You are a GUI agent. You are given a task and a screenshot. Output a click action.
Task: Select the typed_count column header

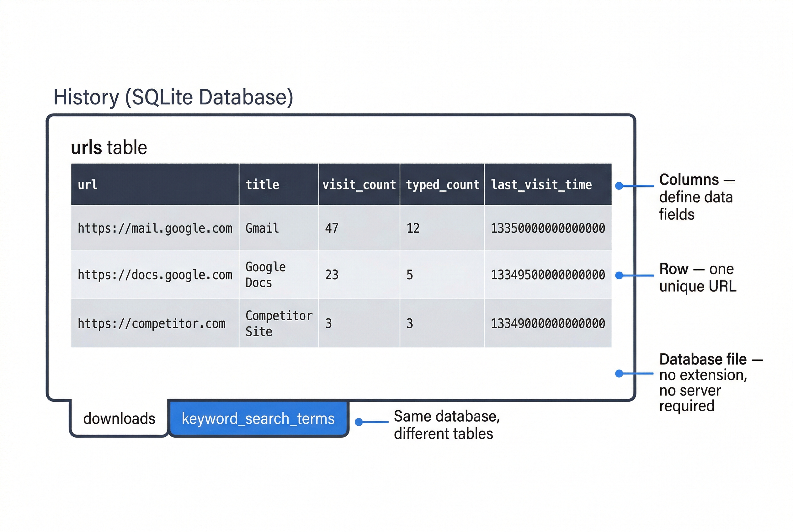point(442,184)
